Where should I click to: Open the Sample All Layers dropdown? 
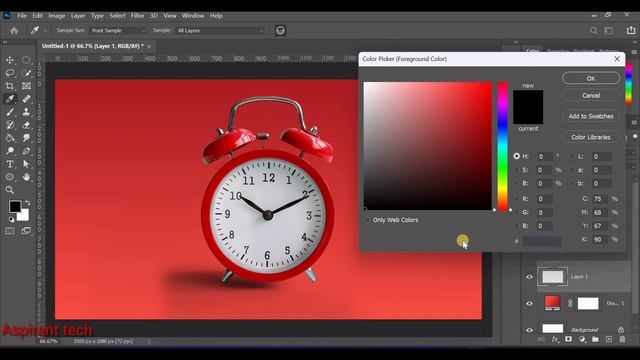point(220,31)
